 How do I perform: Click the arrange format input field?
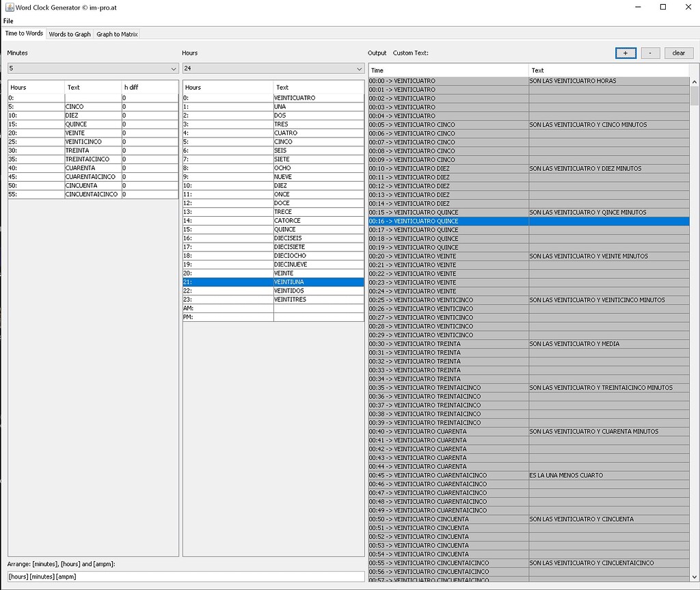pyautogui.click(x=183, y=576)
